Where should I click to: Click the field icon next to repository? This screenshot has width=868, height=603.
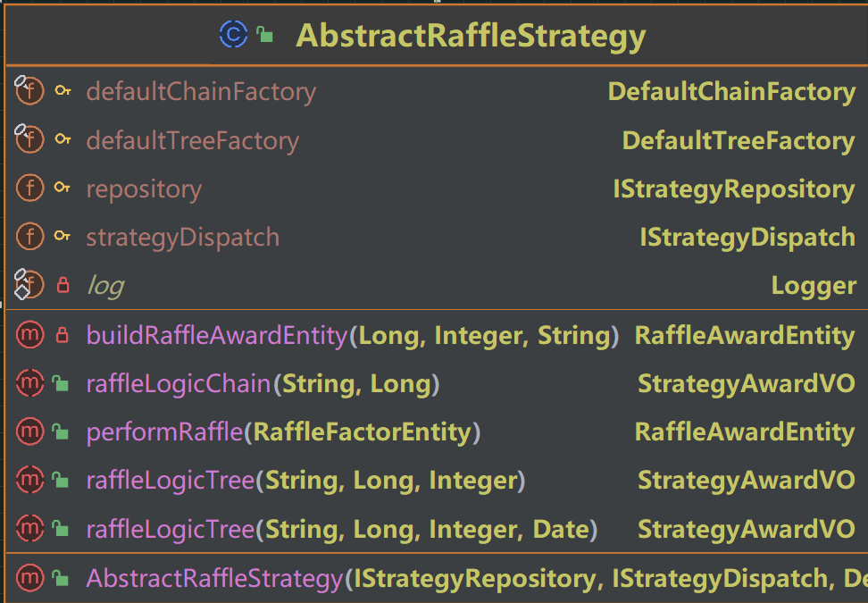tap(29, 188)
